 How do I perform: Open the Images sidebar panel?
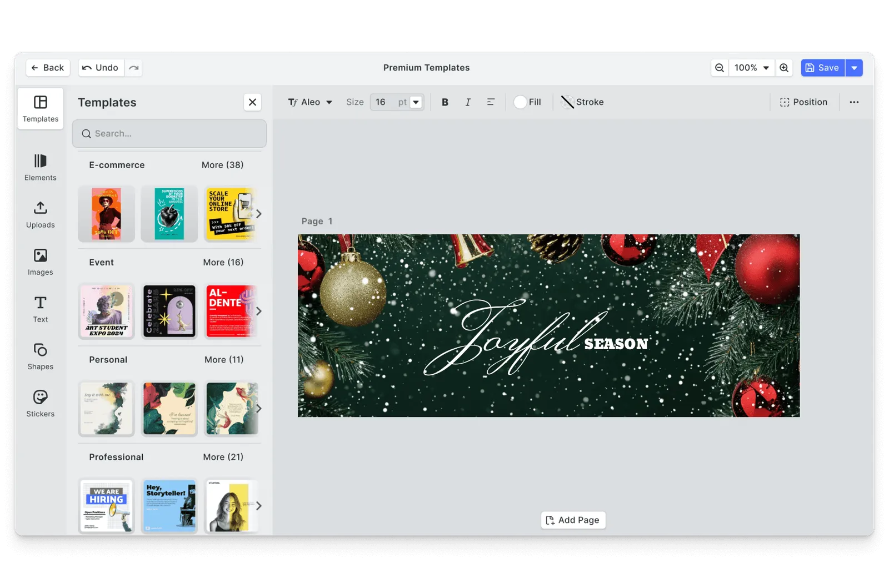click(x=40, y=262)
